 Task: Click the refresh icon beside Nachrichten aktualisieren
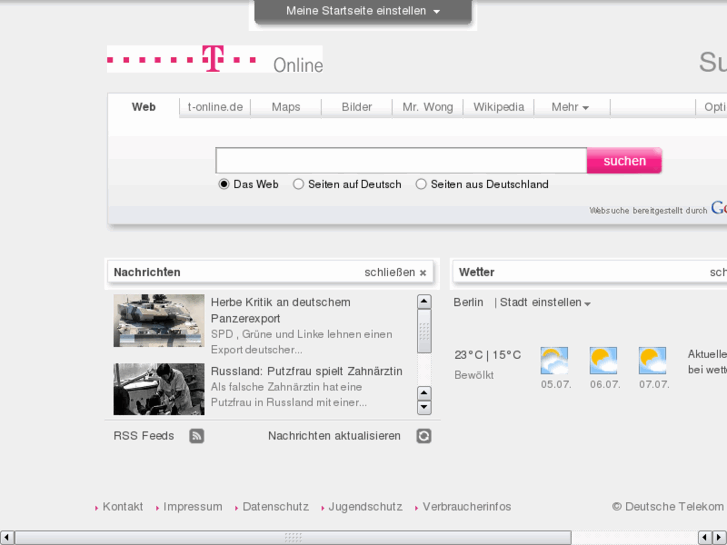pos(424,436)
